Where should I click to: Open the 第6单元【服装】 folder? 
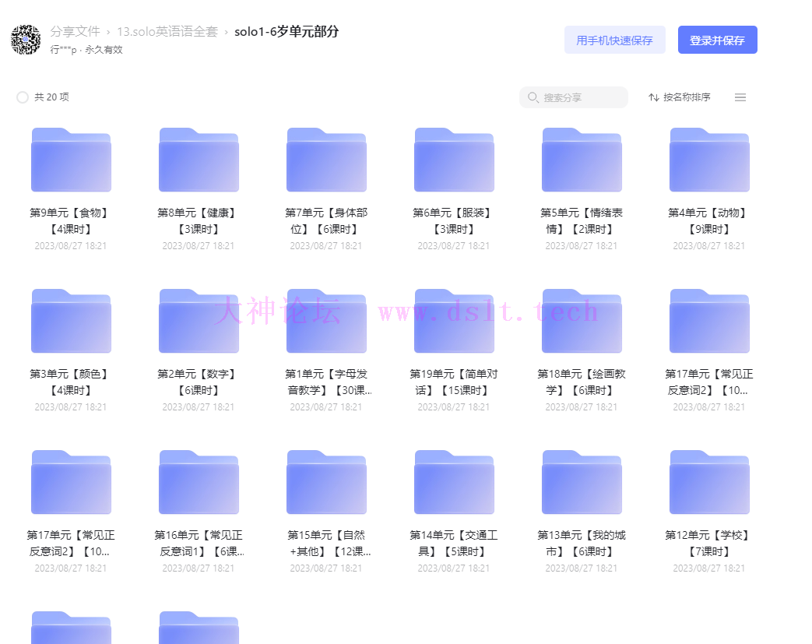454,160
